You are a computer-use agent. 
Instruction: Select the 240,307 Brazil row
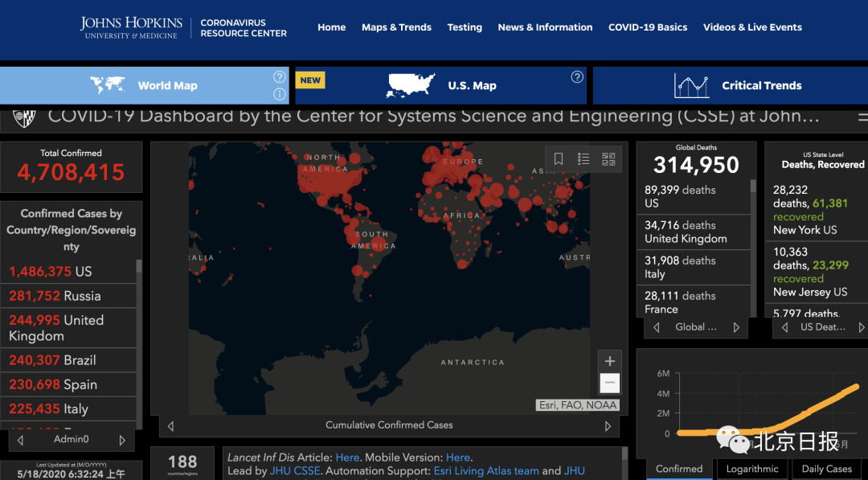pos(68,360)
